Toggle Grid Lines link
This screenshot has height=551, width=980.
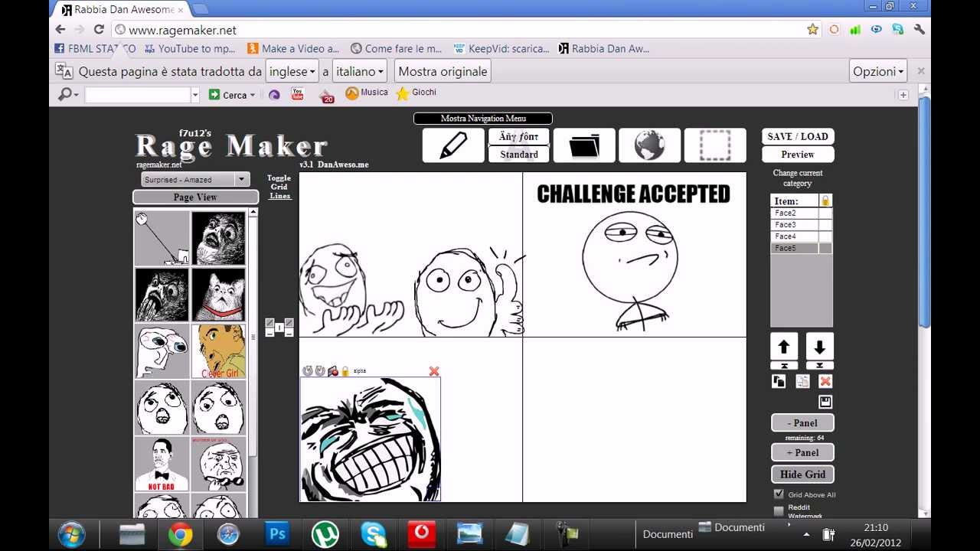[279, 187]
